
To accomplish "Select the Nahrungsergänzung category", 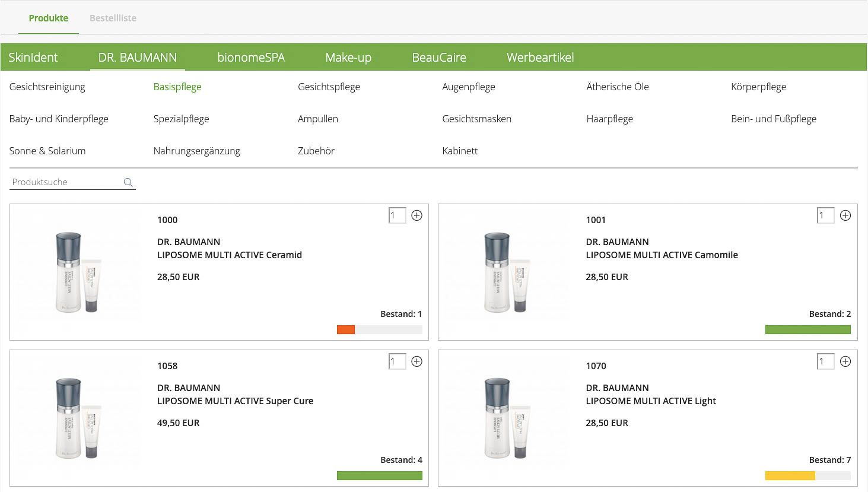I will click(x=197, y=151).
